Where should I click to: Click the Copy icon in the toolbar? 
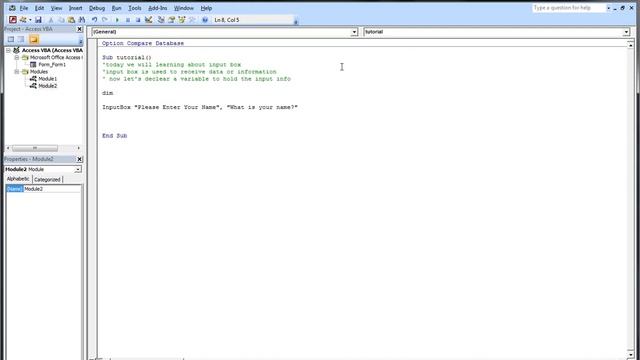click(61, 20)
